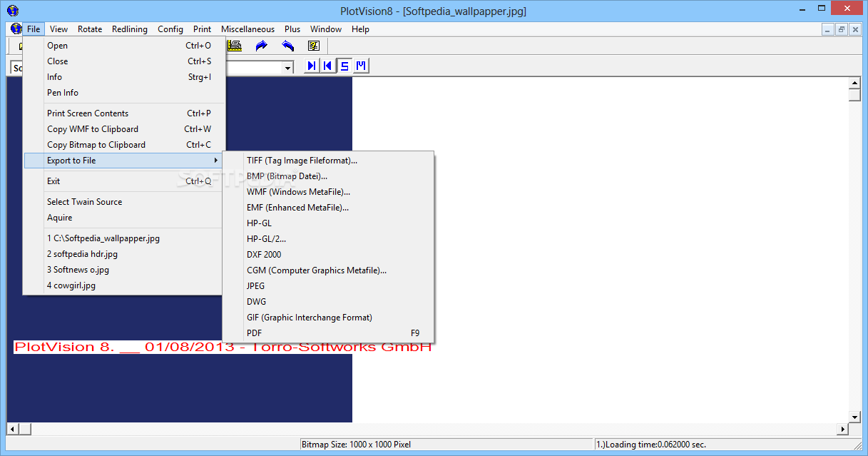Screen dimensions: 868x456
Task: Click the previous page arrow button
Action: tap(327, 66)
